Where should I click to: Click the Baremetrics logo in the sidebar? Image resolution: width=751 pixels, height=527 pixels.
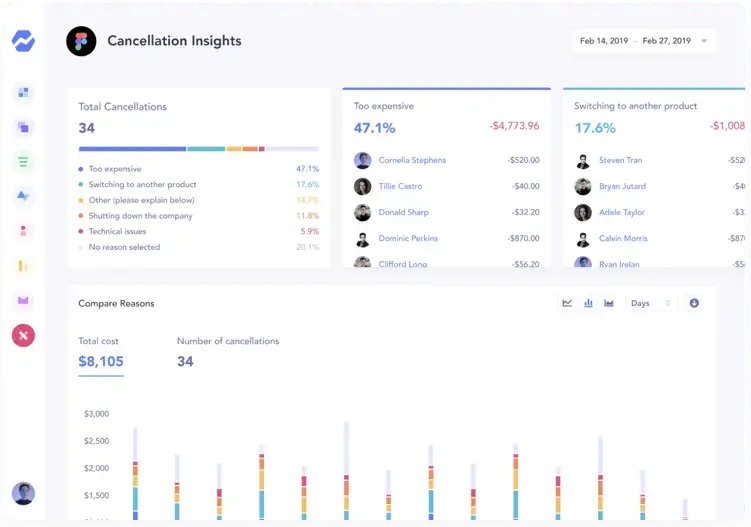(23, 41)
